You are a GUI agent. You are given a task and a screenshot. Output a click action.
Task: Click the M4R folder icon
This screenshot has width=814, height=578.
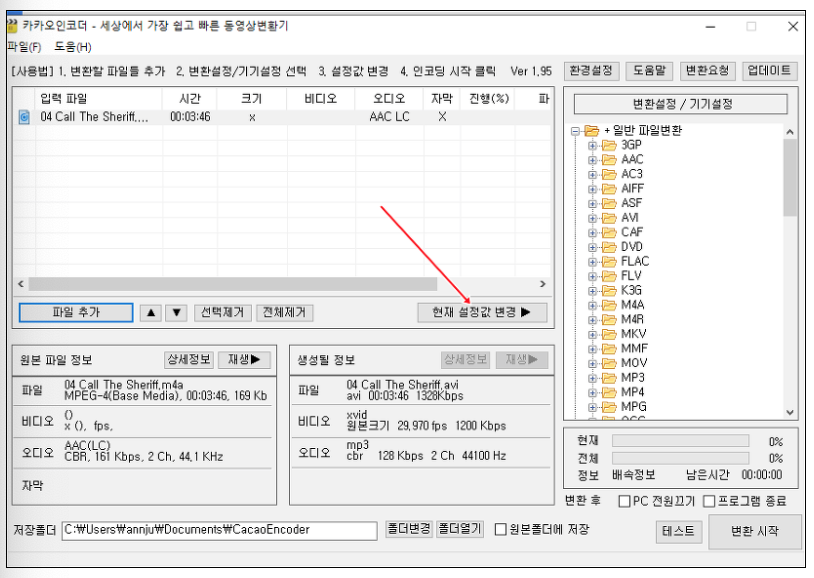tap(609, 319)
